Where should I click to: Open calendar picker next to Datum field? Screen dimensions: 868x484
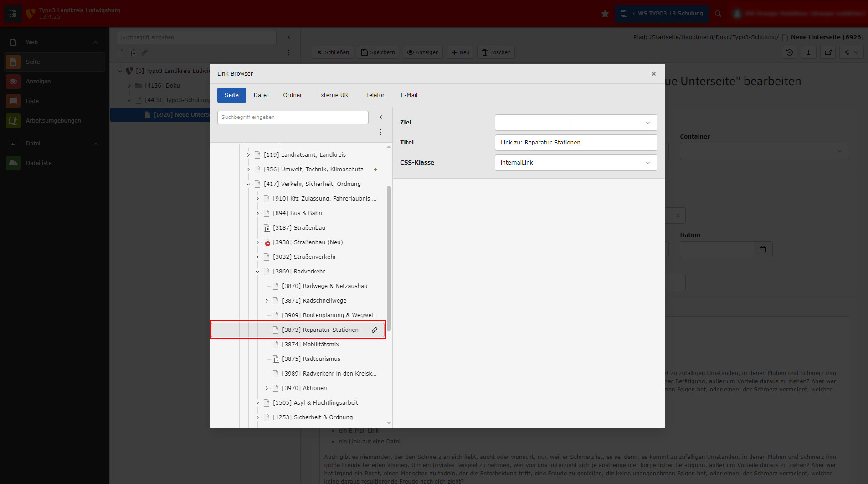coord(763,249)
